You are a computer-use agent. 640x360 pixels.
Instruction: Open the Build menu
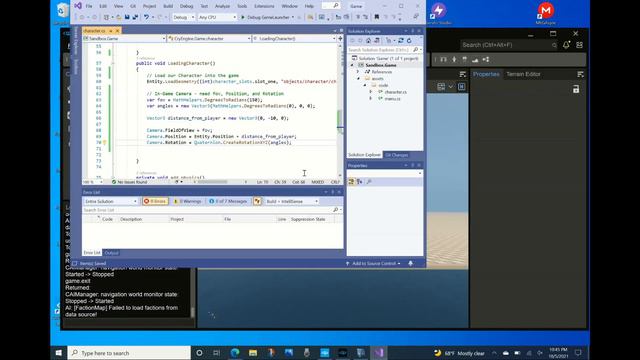[x=168, y=6]
